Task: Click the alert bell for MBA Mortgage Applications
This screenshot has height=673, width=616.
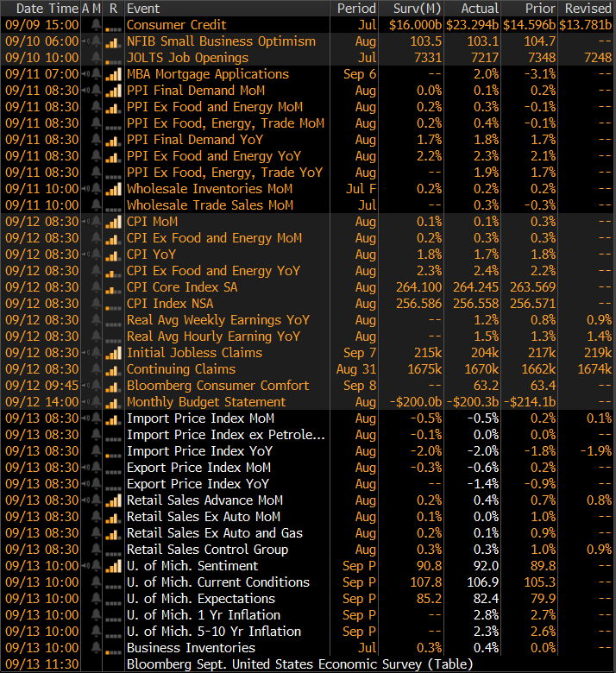Action: (x=97, y=74)
